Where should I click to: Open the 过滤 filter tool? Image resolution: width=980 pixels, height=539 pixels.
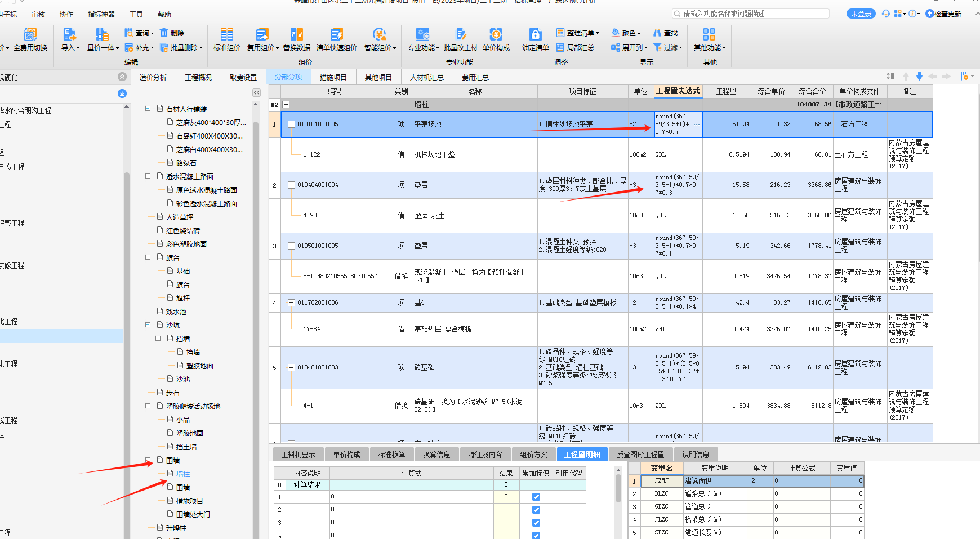click(x=668, y=47)
